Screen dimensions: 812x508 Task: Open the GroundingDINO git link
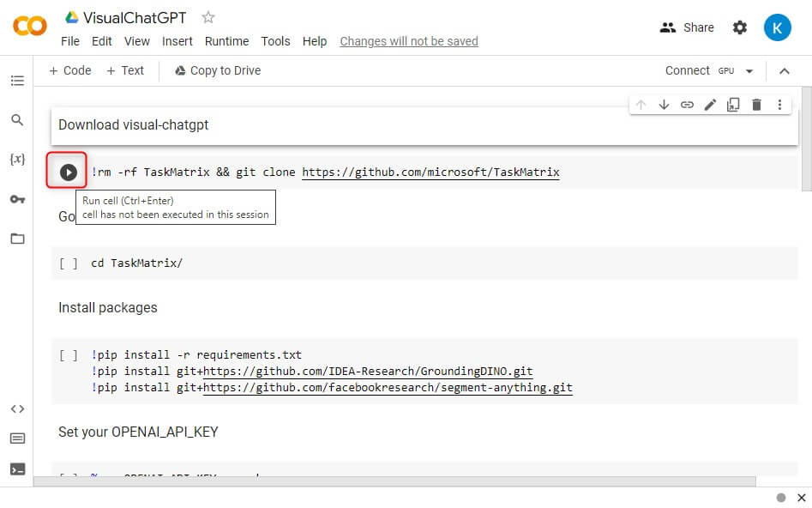(368, 372)
